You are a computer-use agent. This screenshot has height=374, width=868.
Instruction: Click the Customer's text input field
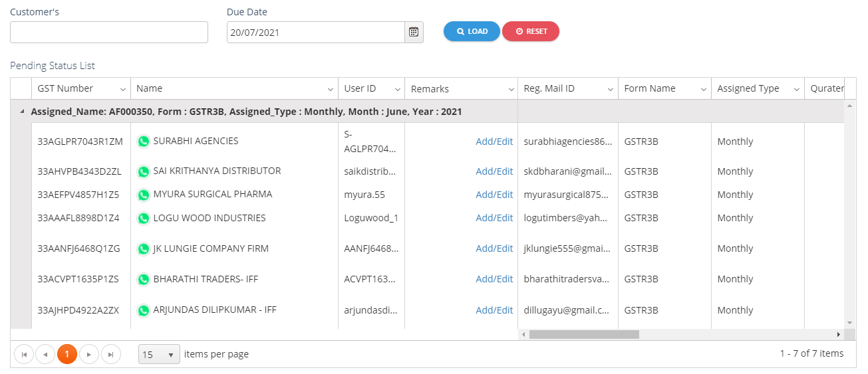pos(109,32)
